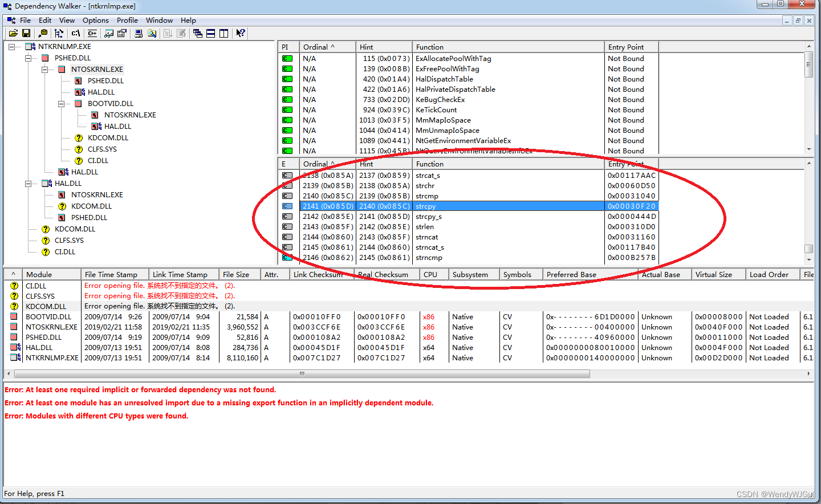Sort imports by PI column header
Viewport: 821px width, 504px height.
[288, 47]
